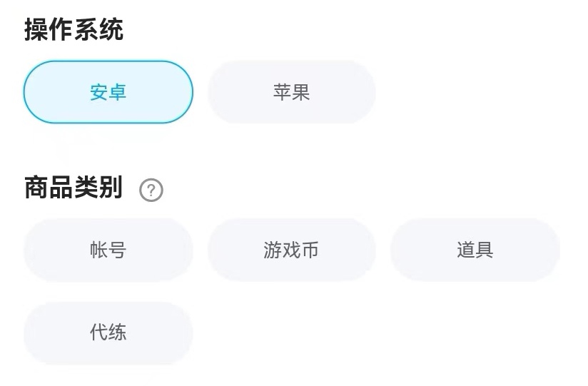
Task: Switch operating system to 苹果
Action: click(x=291, y=92)
